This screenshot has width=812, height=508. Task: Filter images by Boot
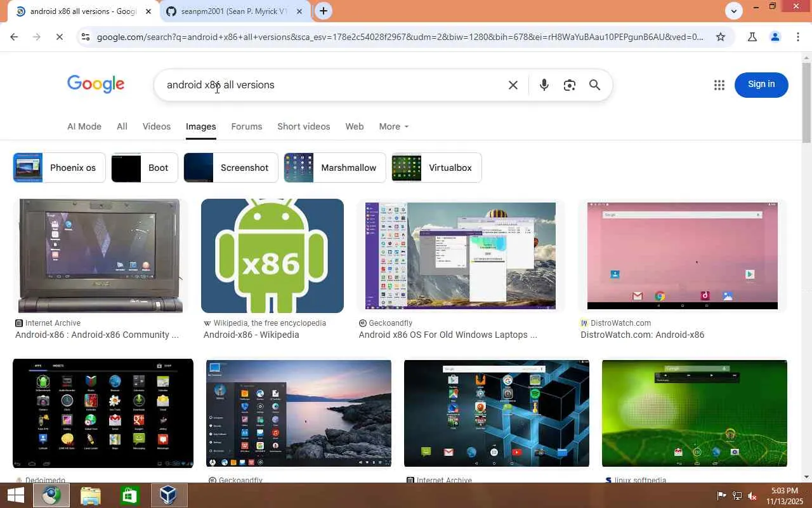(x=144, y=168)
